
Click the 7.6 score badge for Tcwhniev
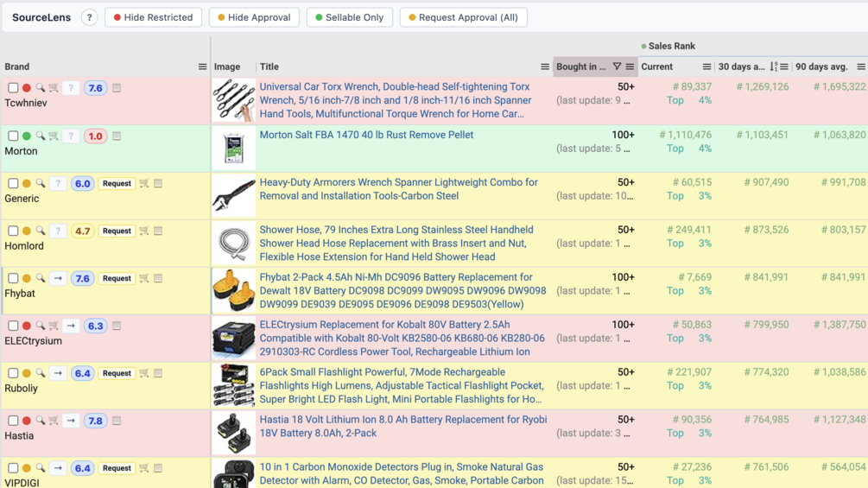95,88
